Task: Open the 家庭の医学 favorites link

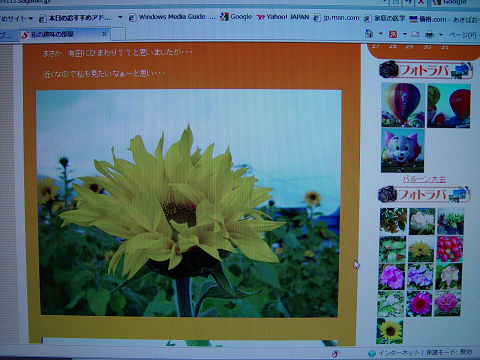Action: coord(384,18)
